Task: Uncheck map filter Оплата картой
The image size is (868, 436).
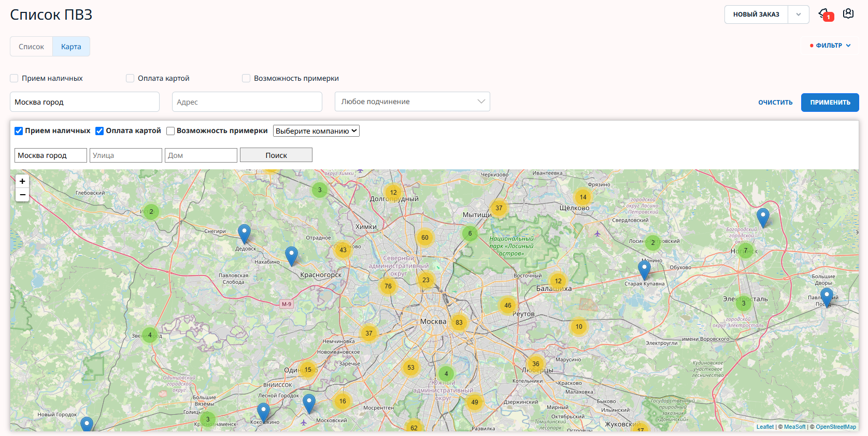Action: [99, 131]
